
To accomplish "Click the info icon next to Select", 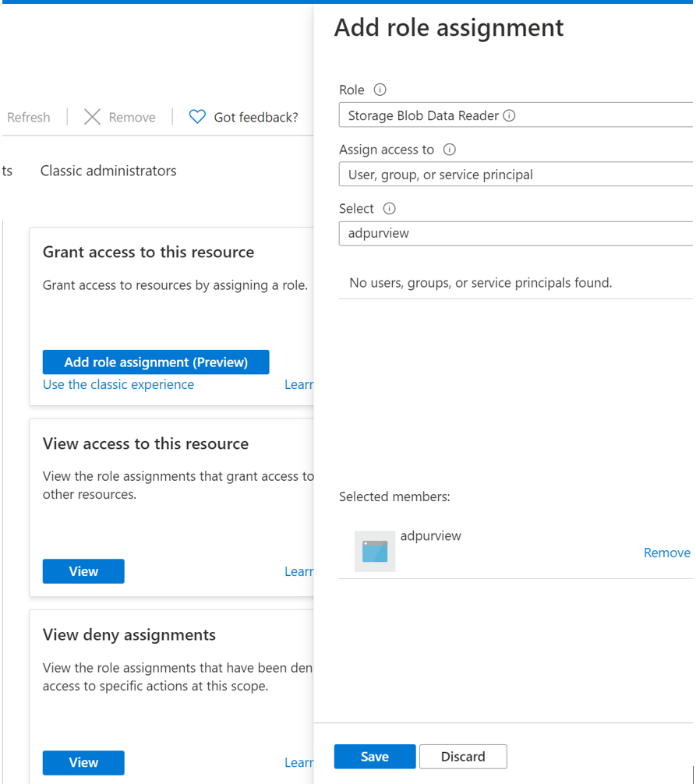I will point(389,209).
